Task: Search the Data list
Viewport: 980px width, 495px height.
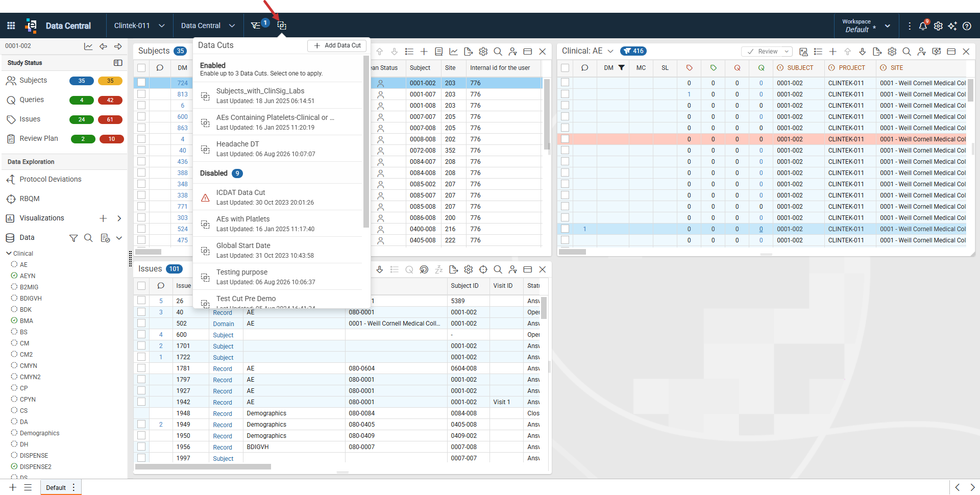Action: [x=88, y=238]
